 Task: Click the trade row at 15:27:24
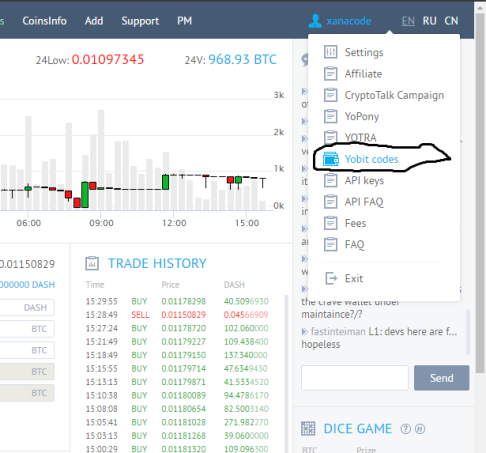point(177,328)
